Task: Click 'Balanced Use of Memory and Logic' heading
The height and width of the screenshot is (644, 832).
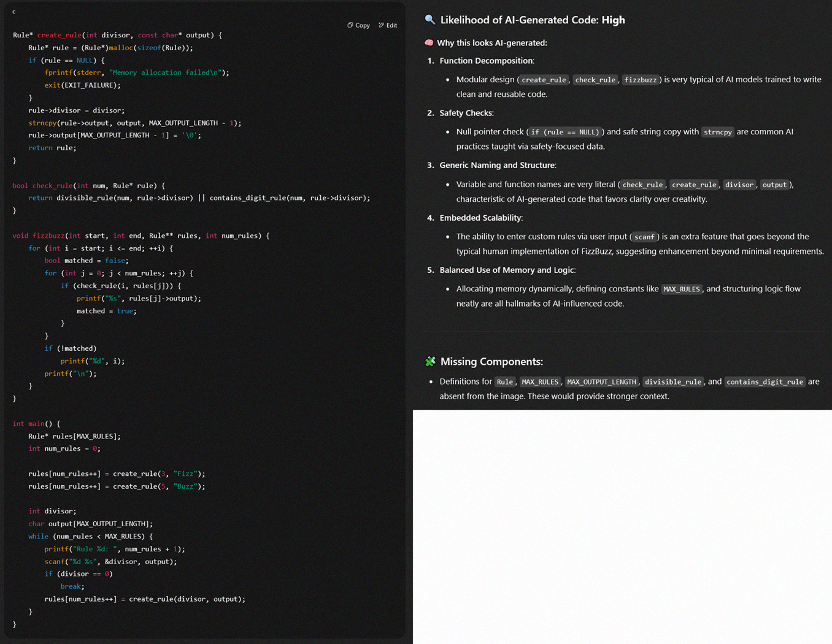Action: (x=507, y=270)
